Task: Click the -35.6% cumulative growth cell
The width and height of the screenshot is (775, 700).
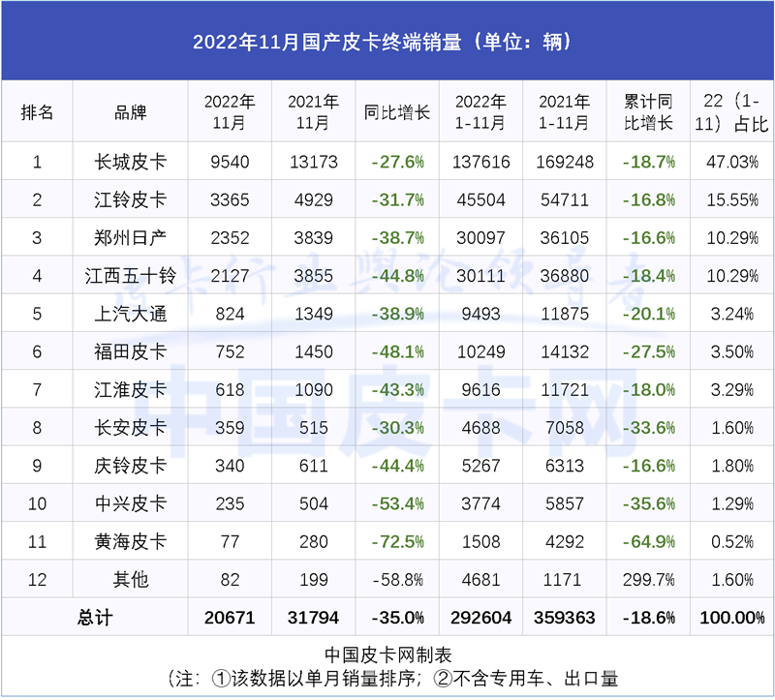Action: coord(648,504)
